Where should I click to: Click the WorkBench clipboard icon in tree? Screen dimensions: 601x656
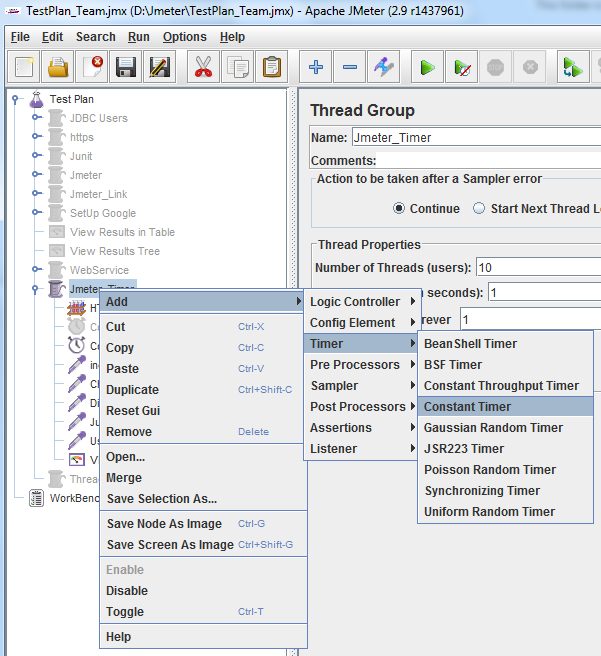[36, 498]
